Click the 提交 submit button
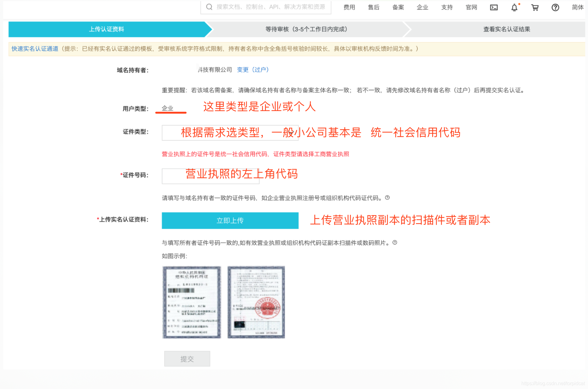This screenshot has height=389, width=588. pyautogui.click(x=187, y=358)
